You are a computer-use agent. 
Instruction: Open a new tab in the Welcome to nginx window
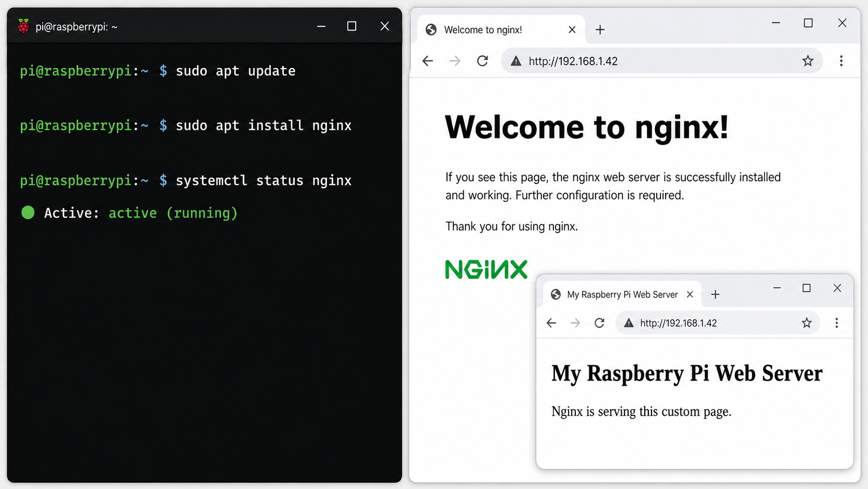pos(600,30)
